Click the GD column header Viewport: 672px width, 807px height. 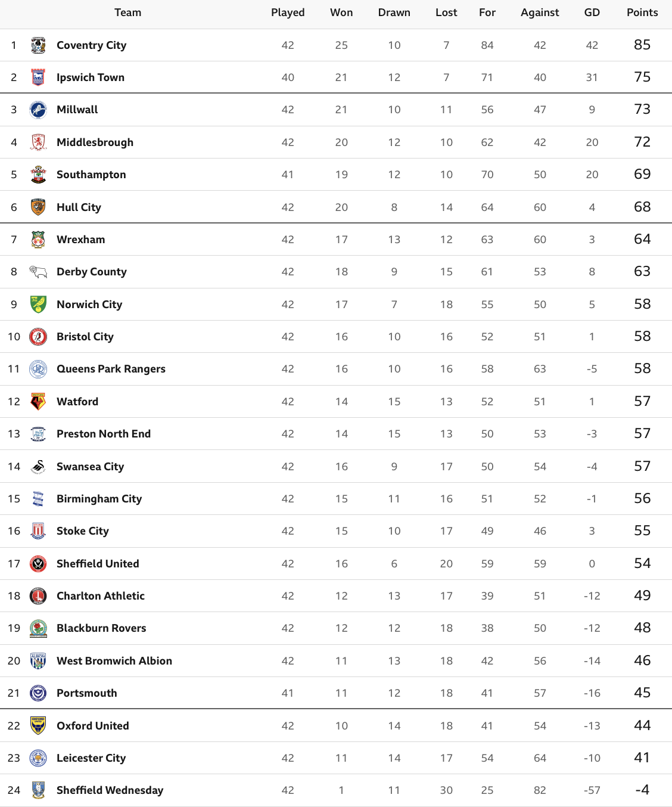point(592,13)
